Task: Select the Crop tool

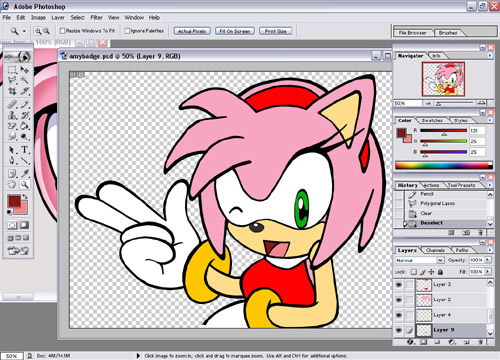Action: pyautogui.click(x=12, y=91)
